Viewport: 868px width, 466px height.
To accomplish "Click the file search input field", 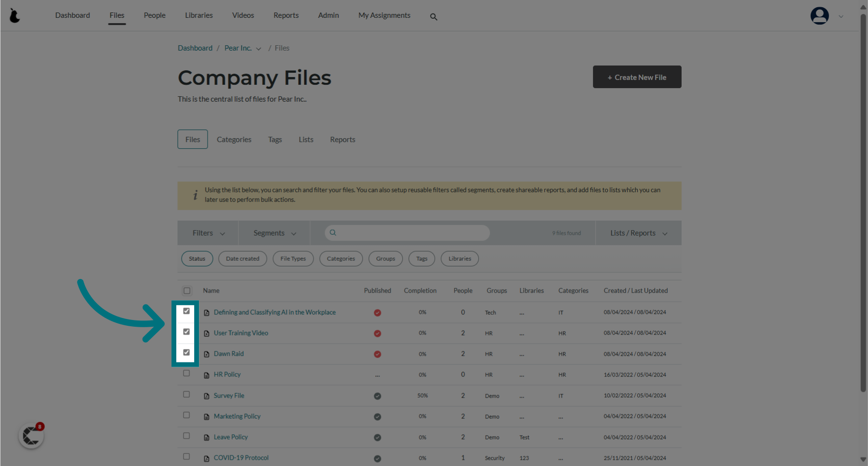I will point(408,233).
